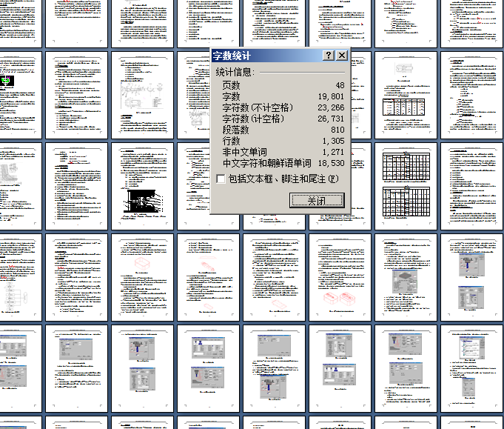Image resolution: width=504 pixels, height=429 pixels.
Task: Click the value 23,266
Action: (331, 107)
